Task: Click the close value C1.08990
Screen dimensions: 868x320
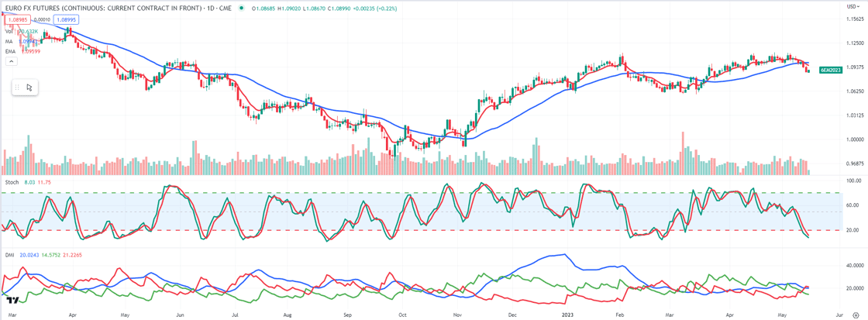Action: (340, 8)
